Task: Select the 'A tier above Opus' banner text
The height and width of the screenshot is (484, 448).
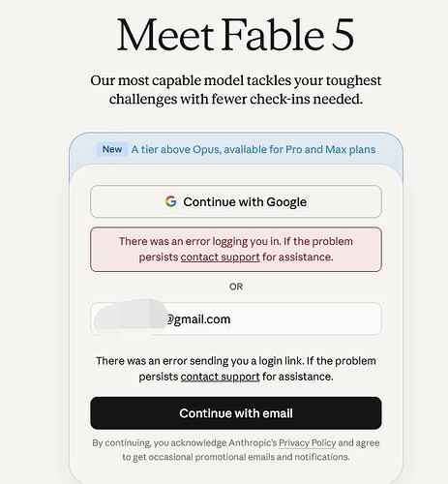Action: pos(254,149)
